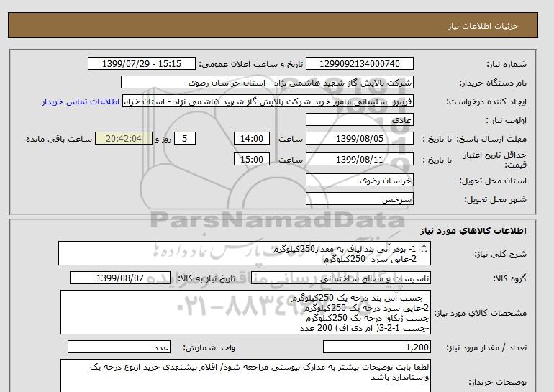Image resolution: width=554 pixels, height=392 pixels.
Task: Click the price validity time 15:00
Action: 253,160
